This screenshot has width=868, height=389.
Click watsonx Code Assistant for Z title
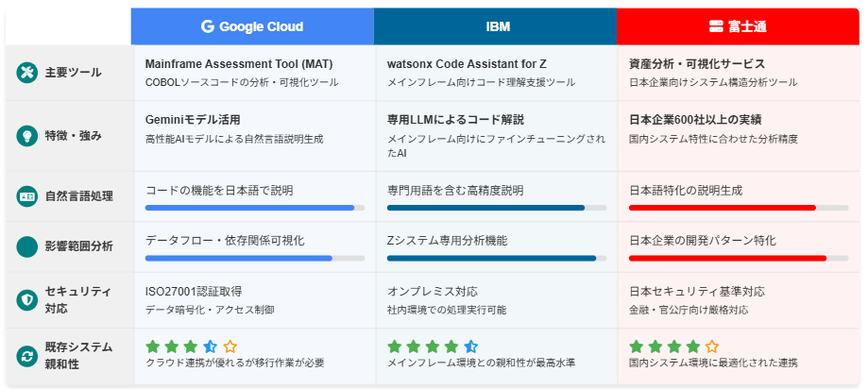(467, 64)
